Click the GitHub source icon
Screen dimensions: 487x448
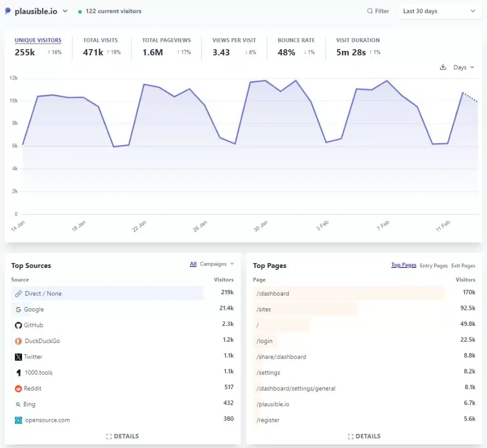[x=19, y=325]
